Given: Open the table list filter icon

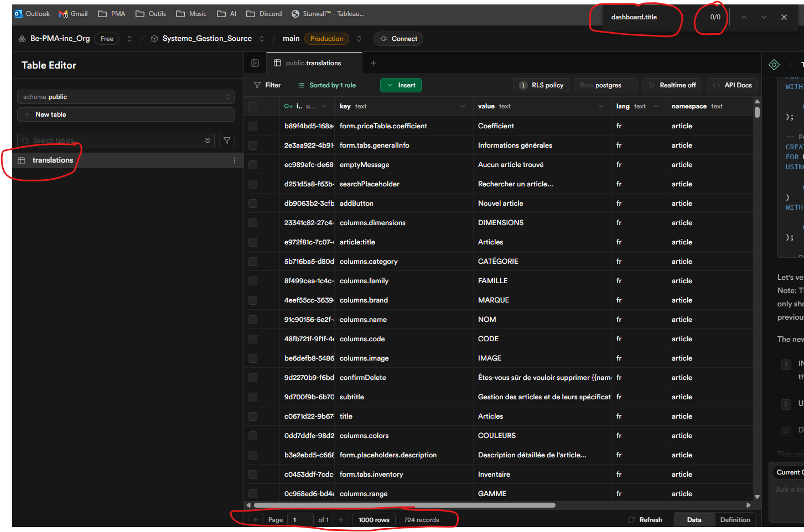Looking at the screenshot, I should pos(227,140).
